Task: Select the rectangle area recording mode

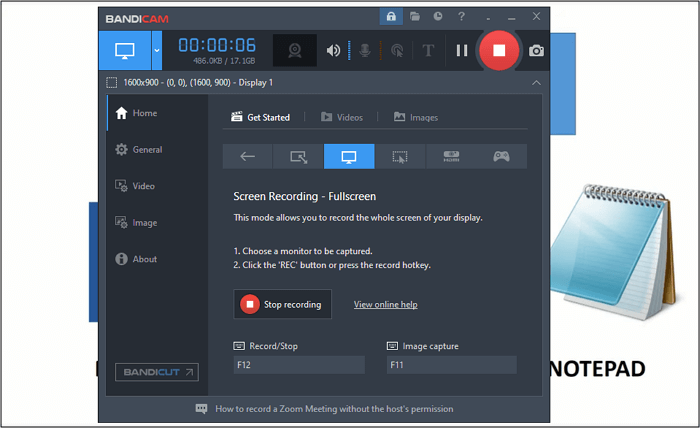Action: point(298,156)
